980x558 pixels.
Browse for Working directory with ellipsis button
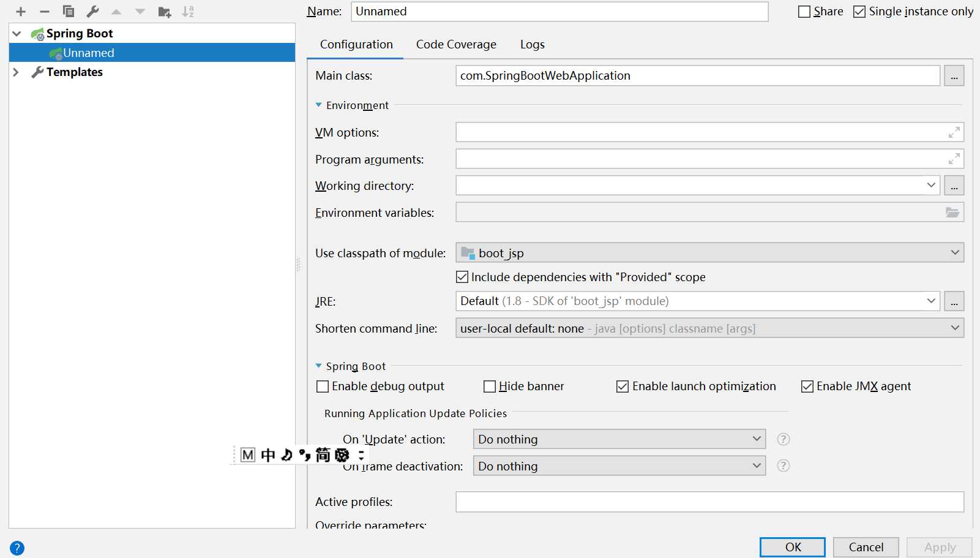click(x=954, y=186)
